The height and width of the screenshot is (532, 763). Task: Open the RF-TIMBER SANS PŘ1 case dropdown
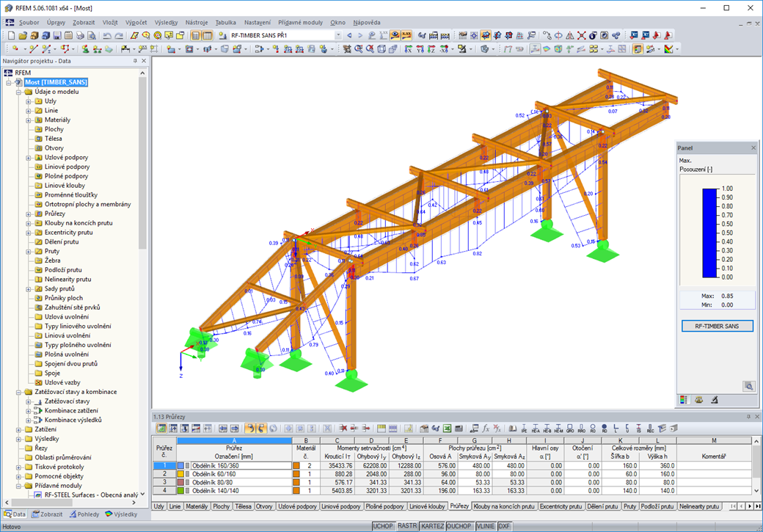tap(339, 34)
